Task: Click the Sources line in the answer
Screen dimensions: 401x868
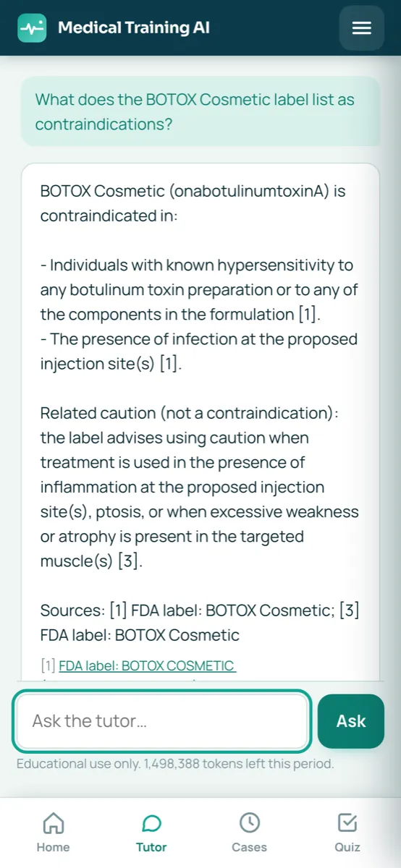Action: click(200, 623)
